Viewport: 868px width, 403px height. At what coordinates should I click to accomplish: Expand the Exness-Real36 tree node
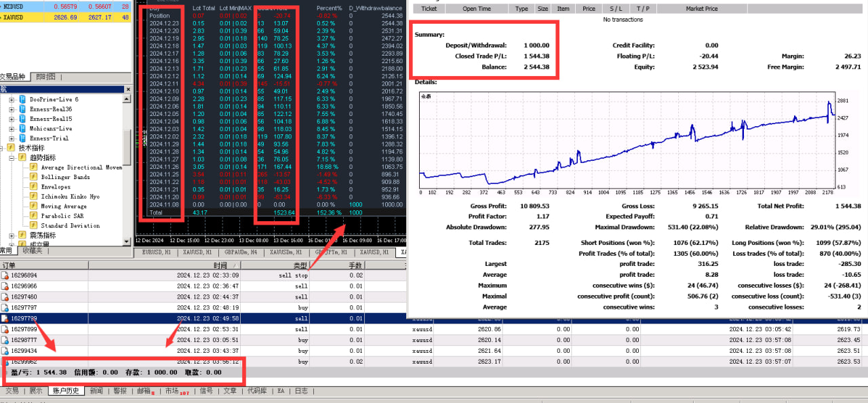11,109
